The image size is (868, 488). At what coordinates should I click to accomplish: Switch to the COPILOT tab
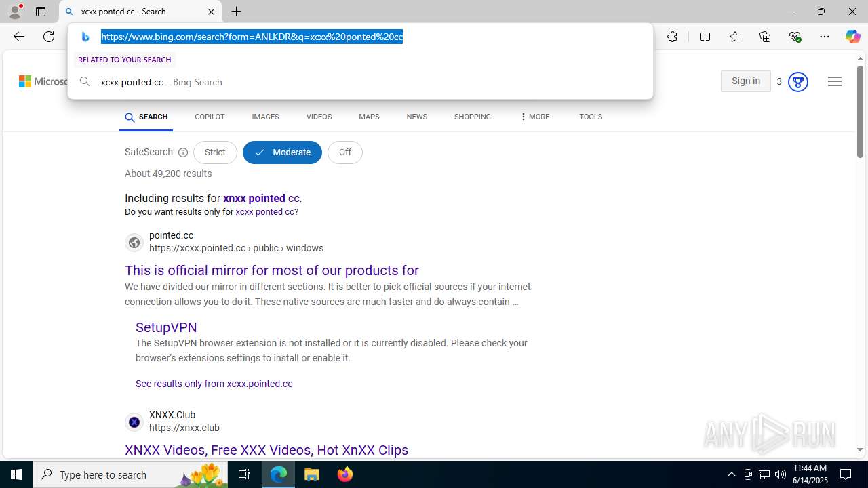(x=210, y=117)
